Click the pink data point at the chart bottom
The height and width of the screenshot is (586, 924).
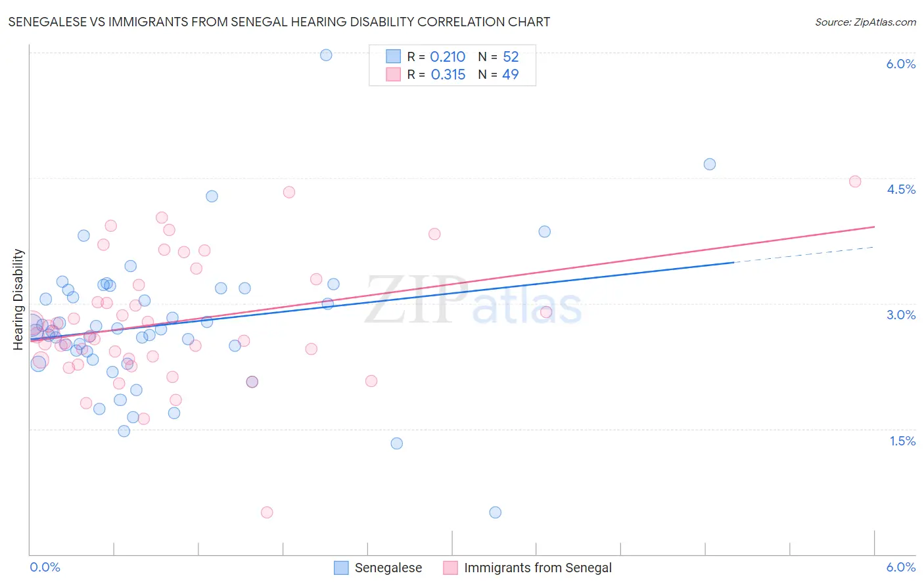pyautogui.click(x=267, y=512)
